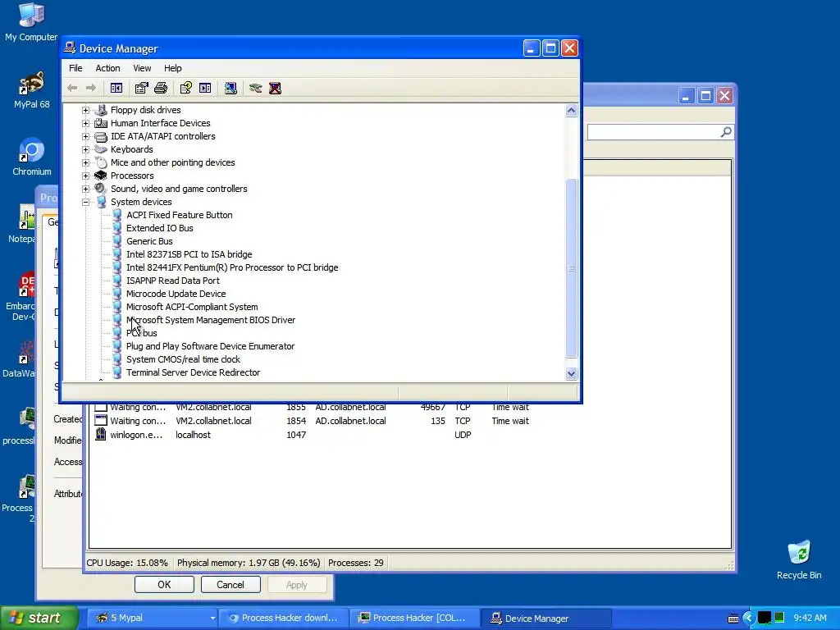The image size is (840, 630).
Task: Select Terminal Server Device Redirector
Action: click(194, 372)
